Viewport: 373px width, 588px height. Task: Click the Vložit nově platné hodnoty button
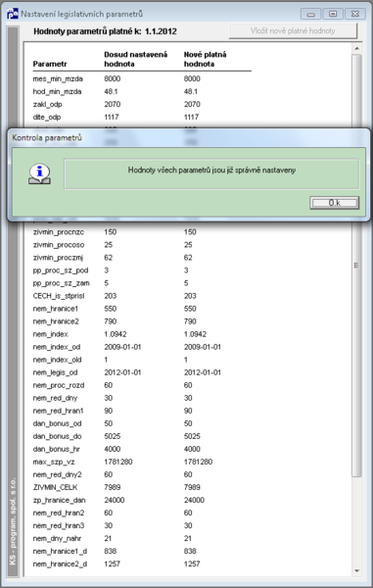tap(293, 30)
